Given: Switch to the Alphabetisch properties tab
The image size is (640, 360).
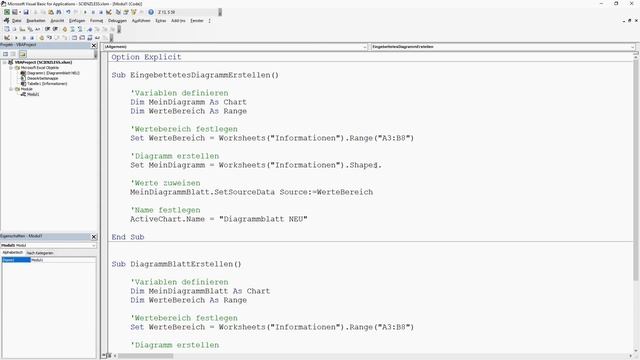Looking at the screenshot, I should [13, 253].
